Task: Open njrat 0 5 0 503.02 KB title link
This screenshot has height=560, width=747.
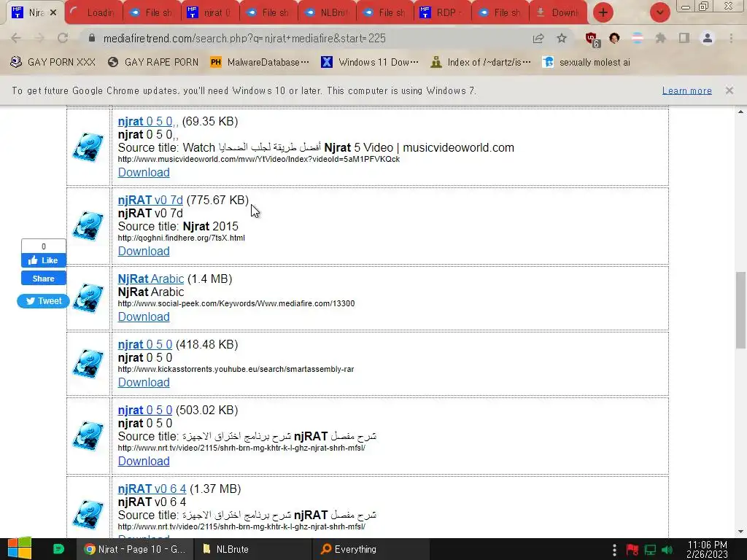Action: coord(145,410)
